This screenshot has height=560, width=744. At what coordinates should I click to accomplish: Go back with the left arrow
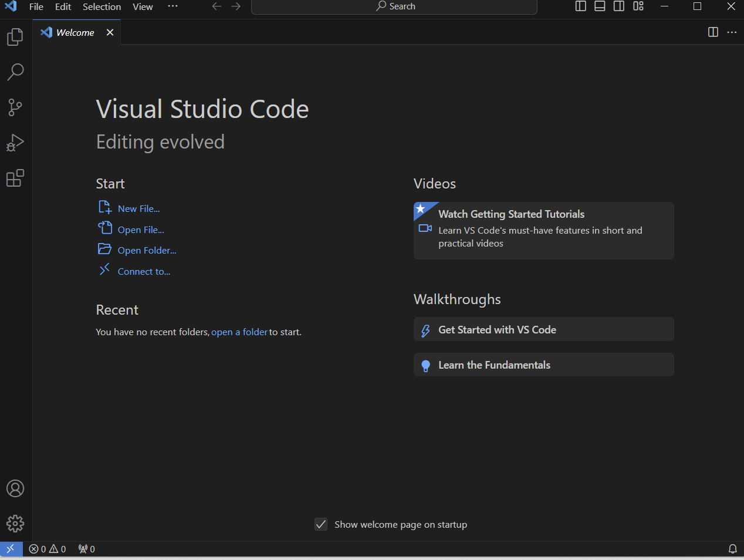tap(217, 6)
